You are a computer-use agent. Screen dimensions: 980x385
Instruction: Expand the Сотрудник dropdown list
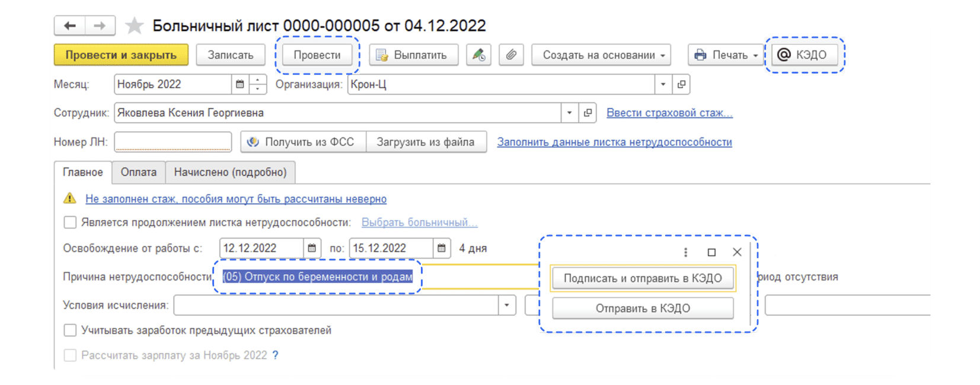point(569,113)
